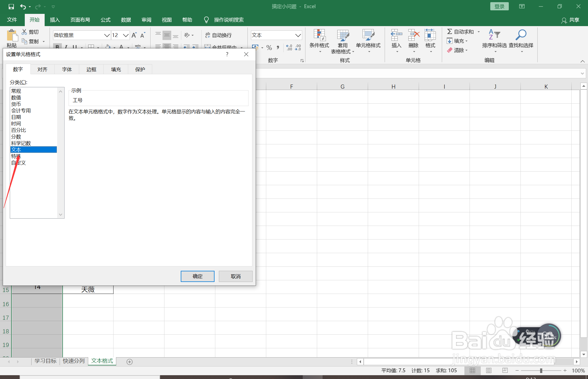
Task: Apply percent style with % icon
Action: (x=269, y=48)
